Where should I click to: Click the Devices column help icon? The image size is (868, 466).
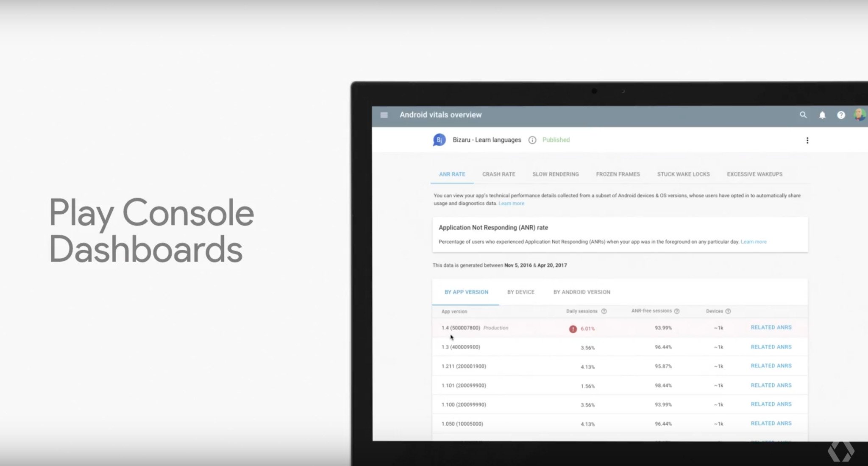pyautogui.click(x=728, y=311)
